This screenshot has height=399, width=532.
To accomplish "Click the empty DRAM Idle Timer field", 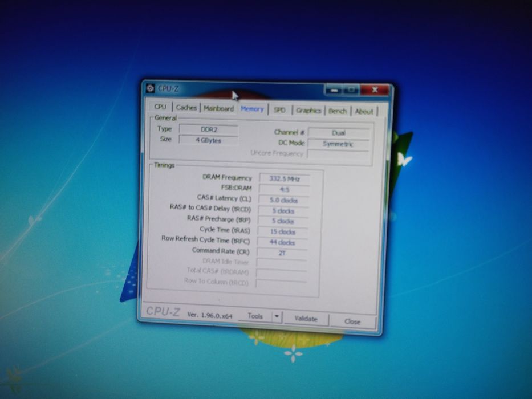I will tap(281, 263).
